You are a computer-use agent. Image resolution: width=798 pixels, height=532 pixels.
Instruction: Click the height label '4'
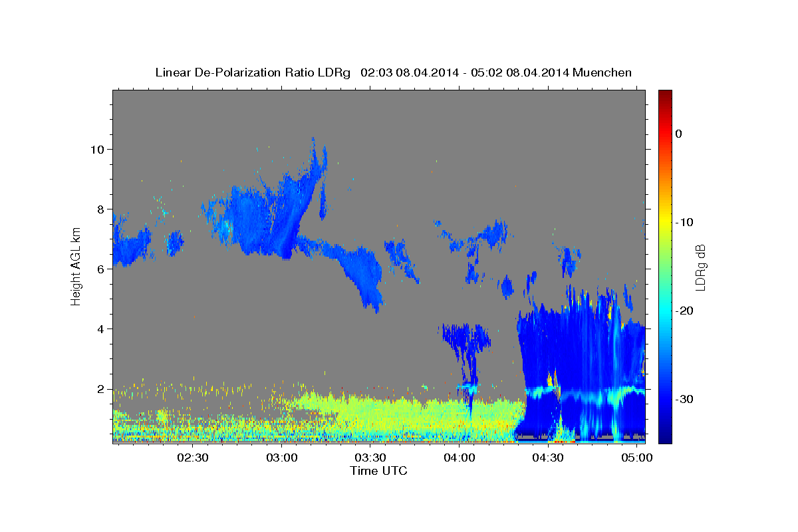(x=101, y=329)
